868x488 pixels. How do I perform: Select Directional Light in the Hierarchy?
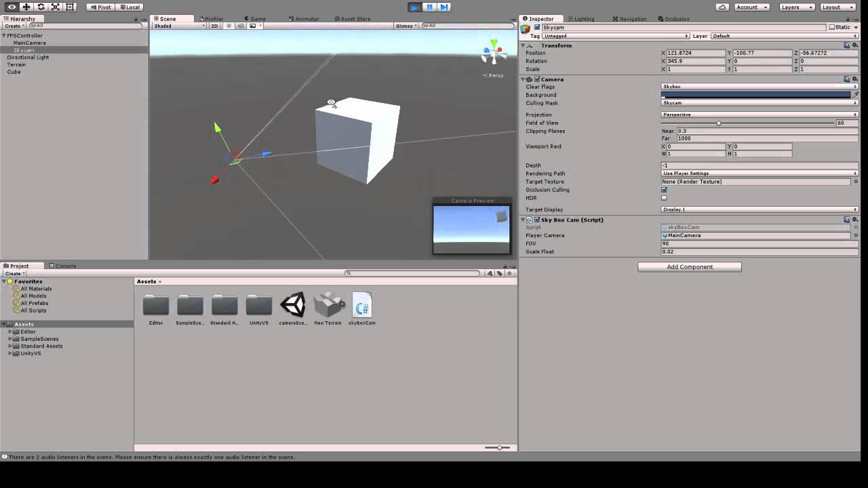28,57
